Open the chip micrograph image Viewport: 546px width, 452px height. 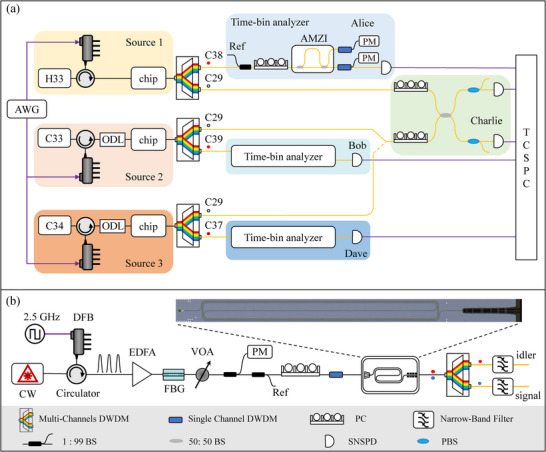[x=349, y=310]
